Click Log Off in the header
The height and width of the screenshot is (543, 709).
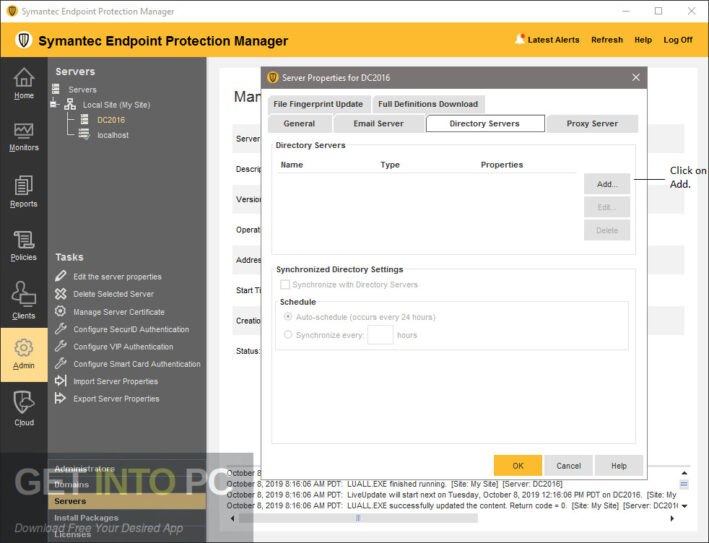point(678,40)
